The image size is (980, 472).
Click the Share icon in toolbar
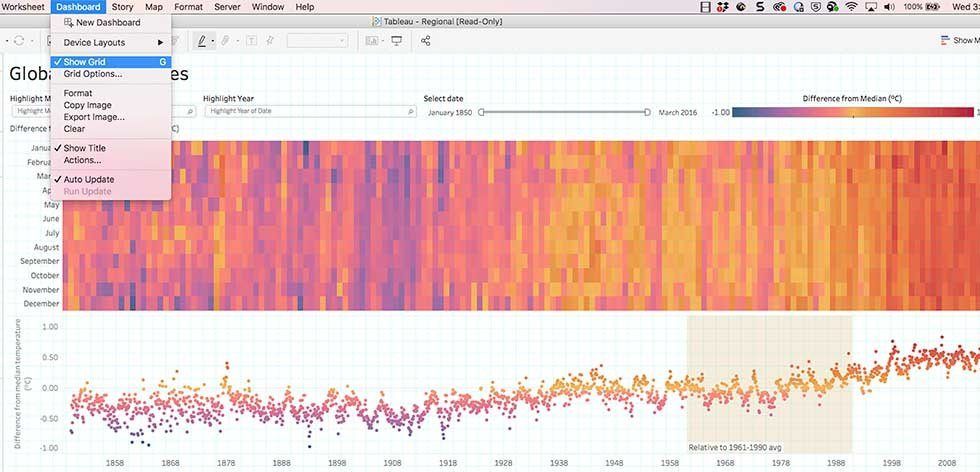coord(425,41)
